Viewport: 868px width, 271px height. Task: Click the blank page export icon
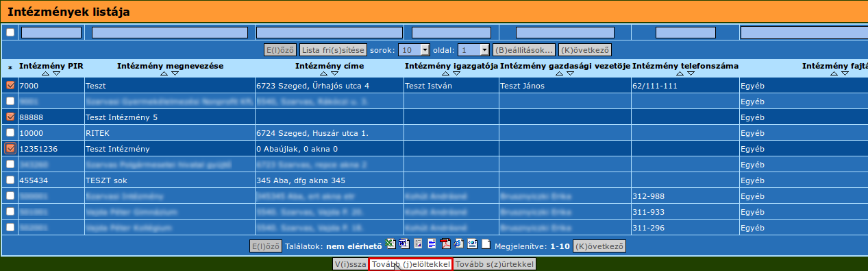click(x=486, y=244)
